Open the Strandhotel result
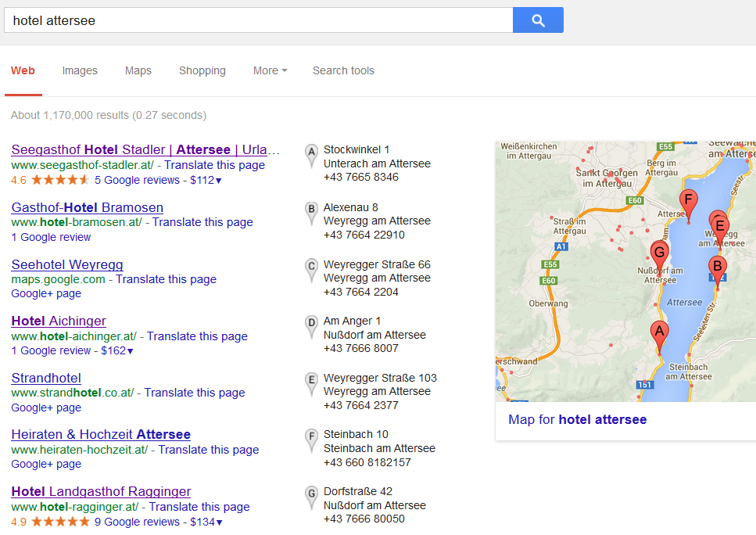The width and height of the screenshot is (756, 535). point(46,378)
